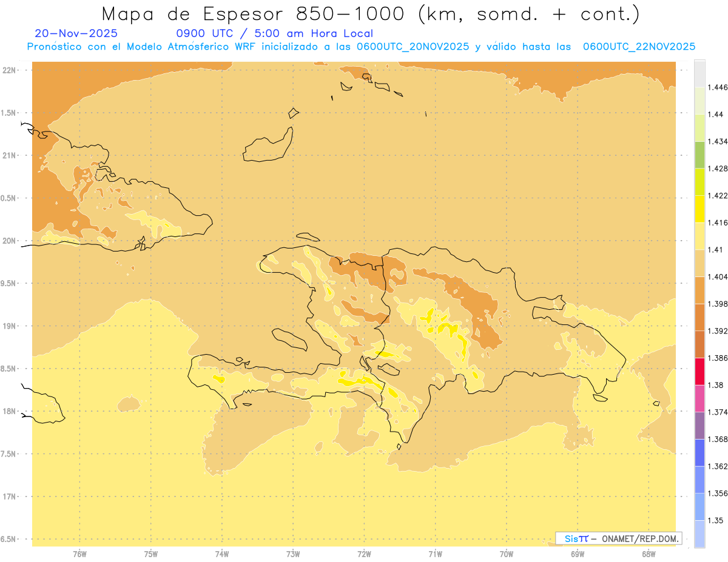Click the longitude label "75W"
The height and width of the screenshot is (562, 728).
point(151,554)
